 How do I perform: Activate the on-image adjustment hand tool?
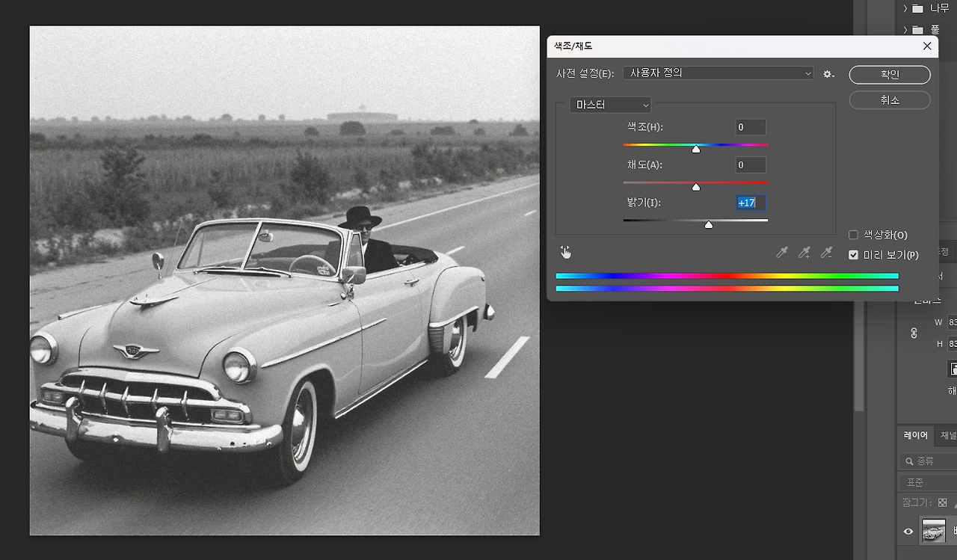click(565, 253)
